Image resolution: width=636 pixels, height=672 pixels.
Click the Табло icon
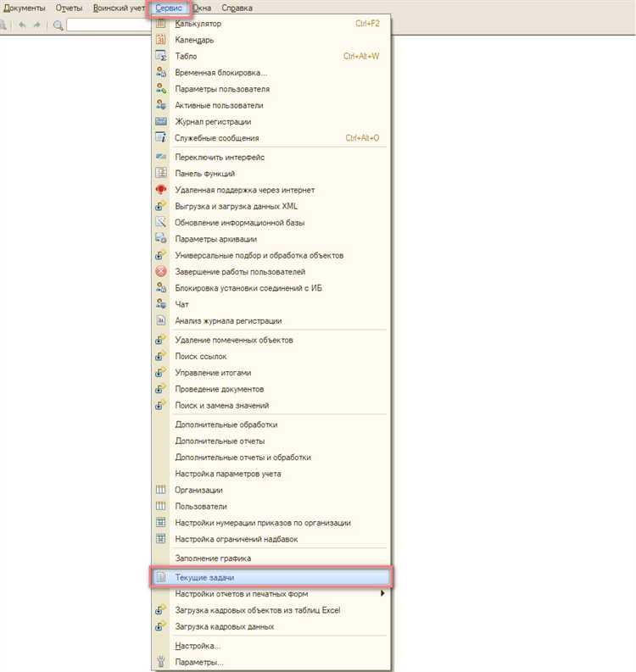tap(160, 56)
